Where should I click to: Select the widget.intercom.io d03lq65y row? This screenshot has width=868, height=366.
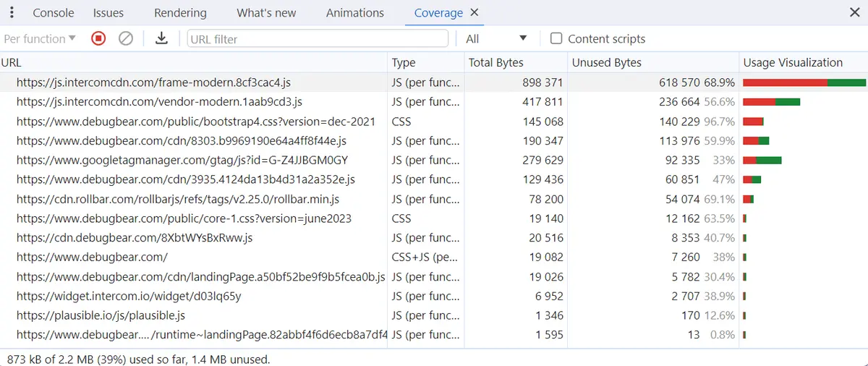(434, 296)
